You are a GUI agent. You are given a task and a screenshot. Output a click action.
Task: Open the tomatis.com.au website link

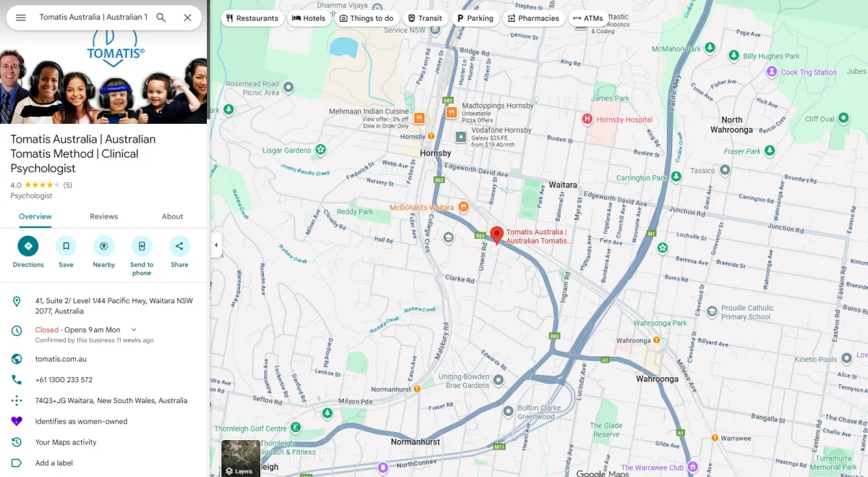[x=61, y=359]
